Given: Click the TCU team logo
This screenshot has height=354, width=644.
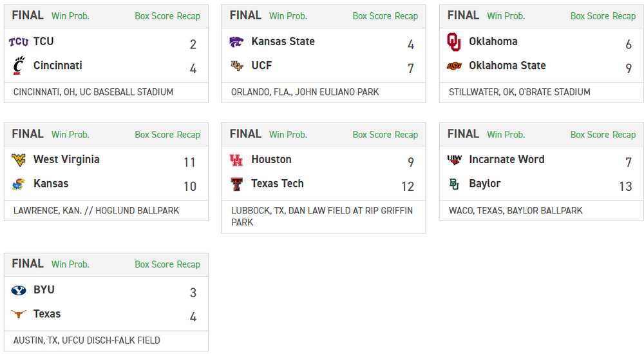Looking at the screenshot, I should [x=19, y=42].
